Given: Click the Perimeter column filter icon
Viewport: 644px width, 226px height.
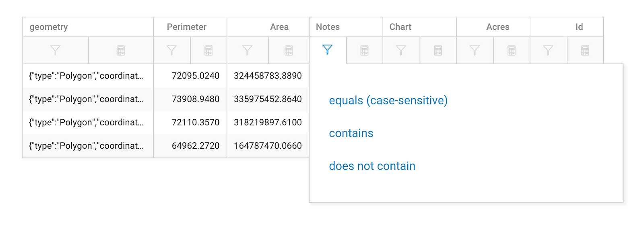Looking at the screenshot, I should (x=171, y=50).
